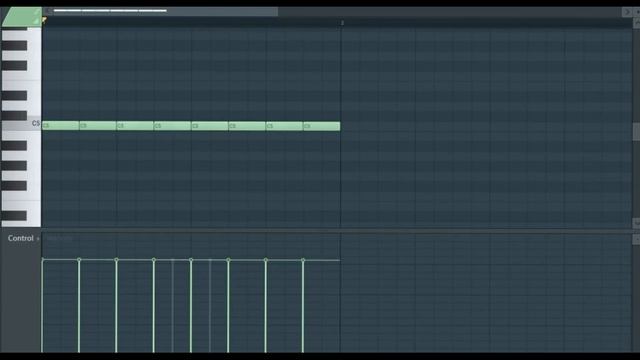
Task: Click velocity handle of the second note
Action: (x=79, y=260)
